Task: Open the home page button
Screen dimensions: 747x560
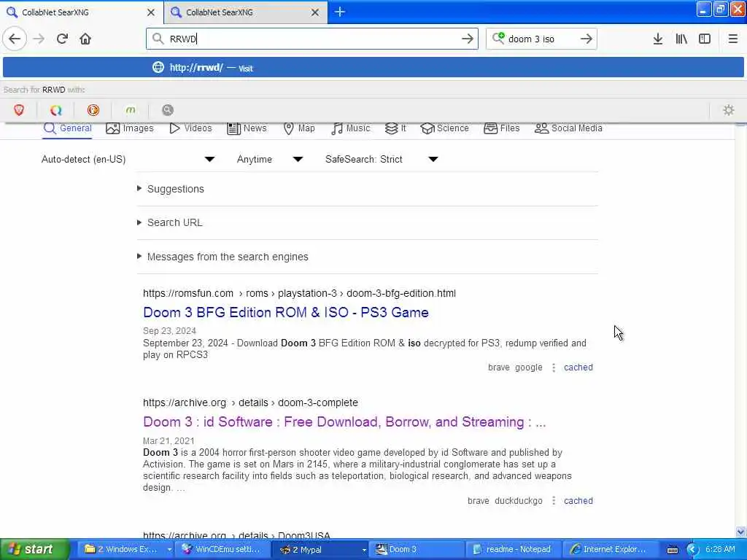Action: point(85,39)
